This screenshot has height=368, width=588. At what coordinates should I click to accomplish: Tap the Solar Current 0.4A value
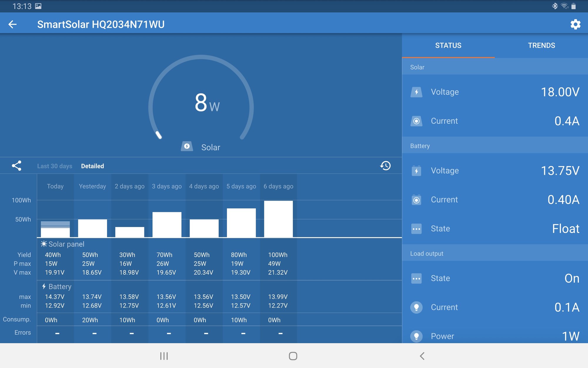click(x=567, y=121)
